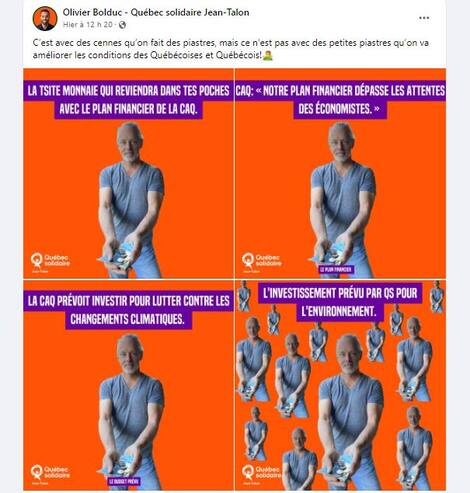Open the top-right image quoting the CAQ plan financier

[x=340, y=174]
